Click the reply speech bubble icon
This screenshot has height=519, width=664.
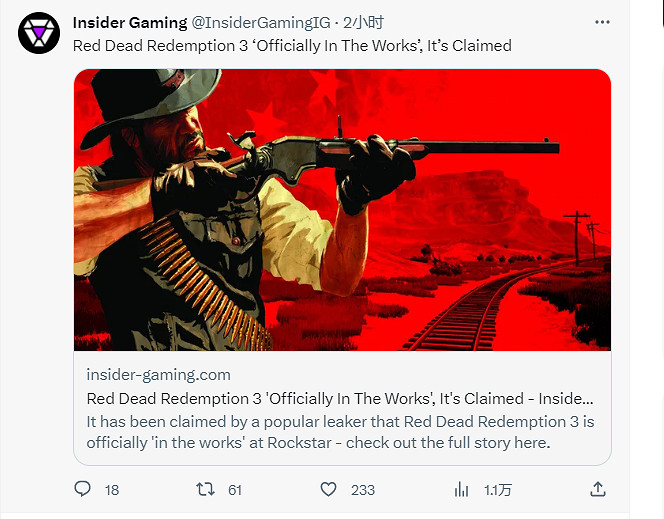click(83, 489)
